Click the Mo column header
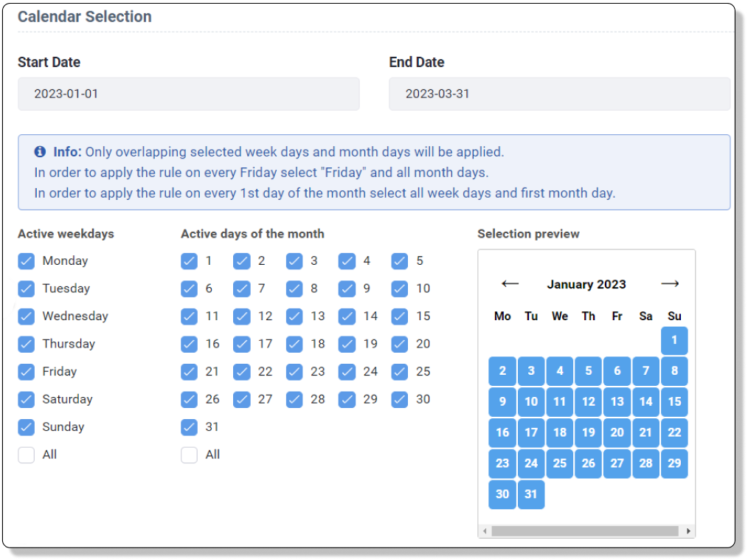This screenshot has height=560, width=748. pyautogui.click(x=502, y=317)
